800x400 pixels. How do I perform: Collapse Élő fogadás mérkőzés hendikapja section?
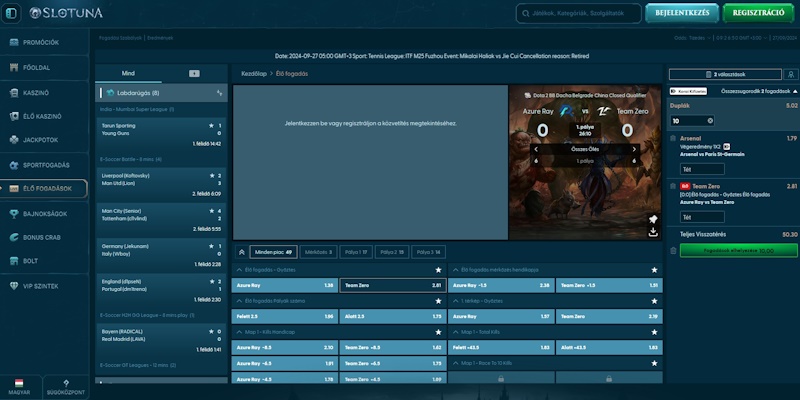(x=456, y=270)
